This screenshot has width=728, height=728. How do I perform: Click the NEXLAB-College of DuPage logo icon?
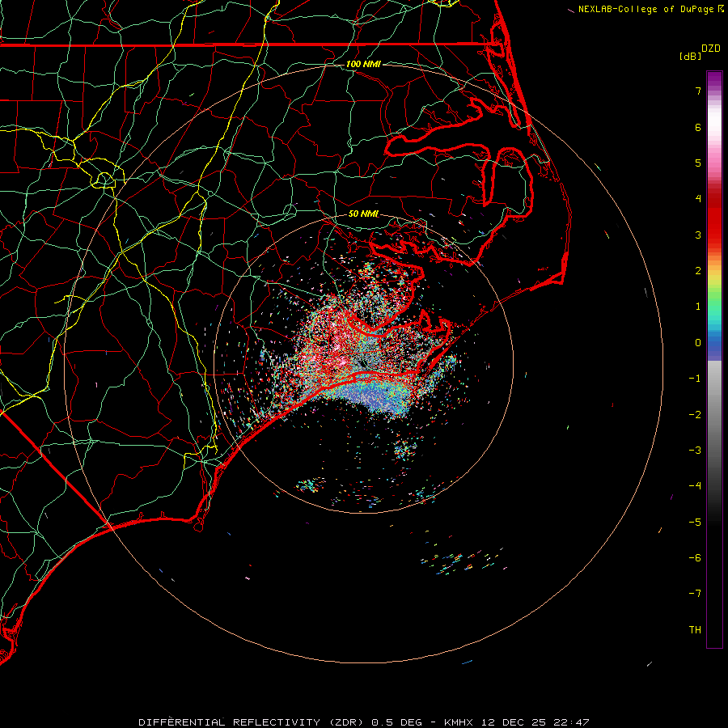722,9
